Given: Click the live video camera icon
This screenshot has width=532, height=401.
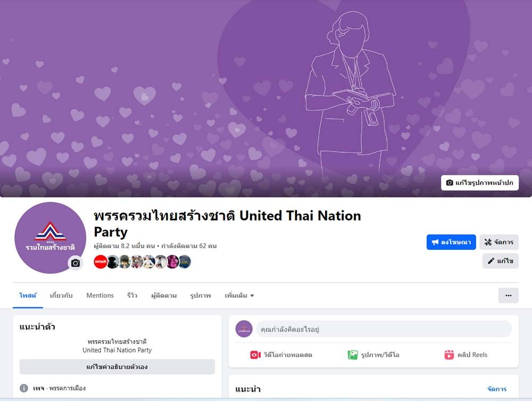Looking at the screenshot, I should (x=255, y=355).
